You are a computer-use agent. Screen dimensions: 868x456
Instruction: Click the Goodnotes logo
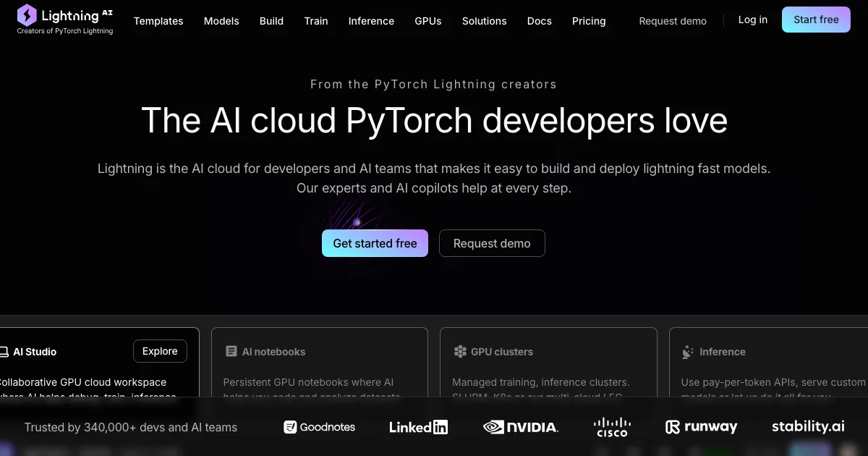(319, 427)
